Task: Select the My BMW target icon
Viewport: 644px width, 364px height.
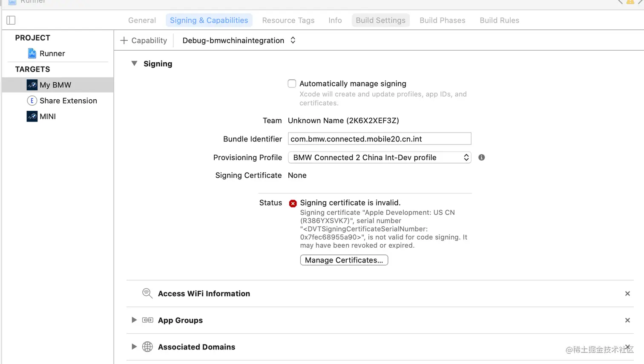Action: pyautogui.click(x=32, y=85)
